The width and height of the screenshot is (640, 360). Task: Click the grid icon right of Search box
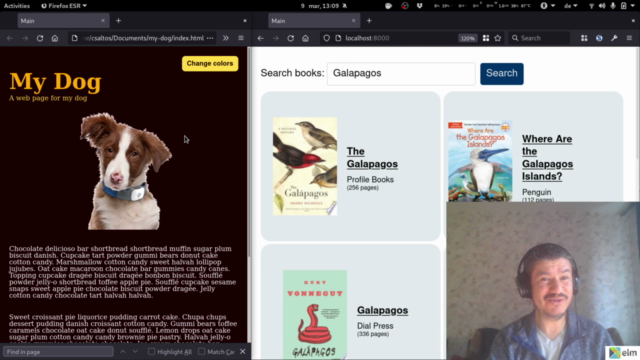584,38
